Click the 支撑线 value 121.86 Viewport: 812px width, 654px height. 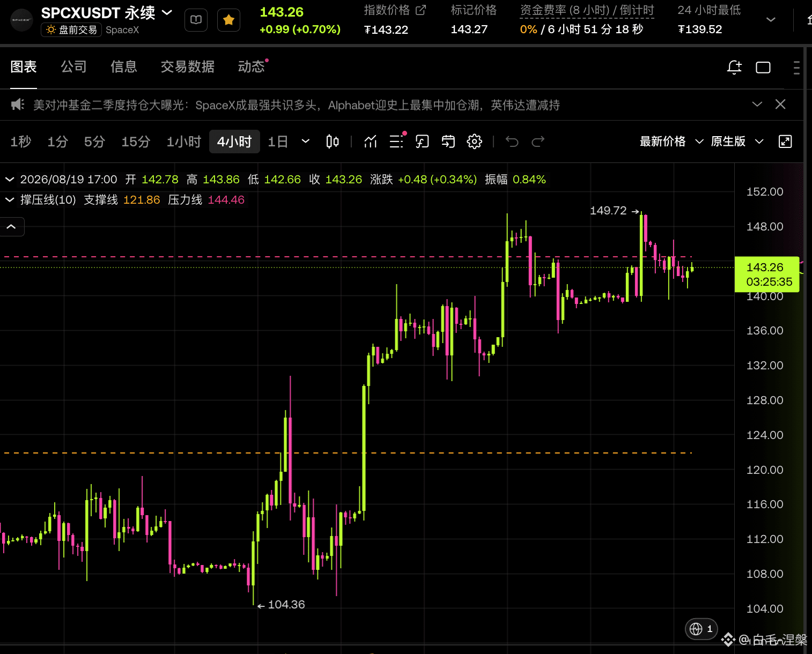(x=142, y=200)
